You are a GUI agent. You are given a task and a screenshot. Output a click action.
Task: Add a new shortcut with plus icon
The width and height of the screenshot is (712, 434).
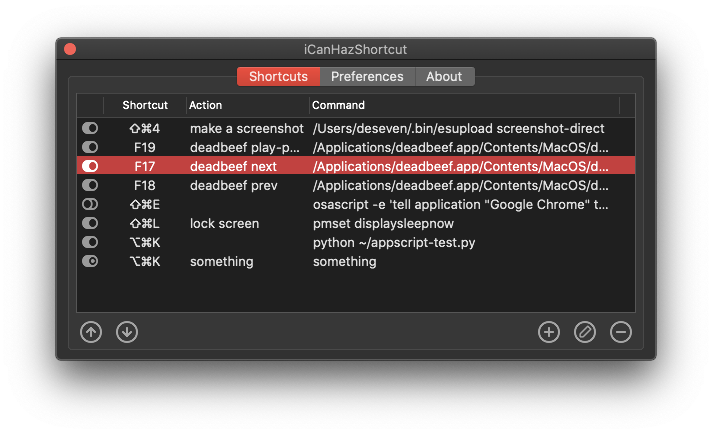tap(549, 332)
